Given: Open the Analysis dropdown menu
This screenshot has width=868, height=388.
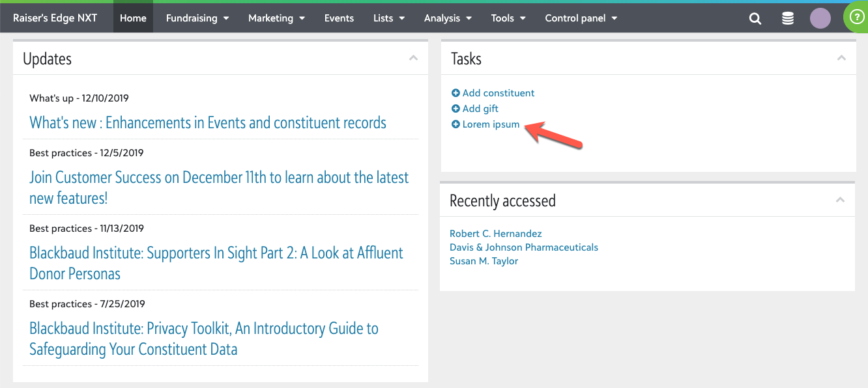Looking at the screenshot, I should 447,18.
